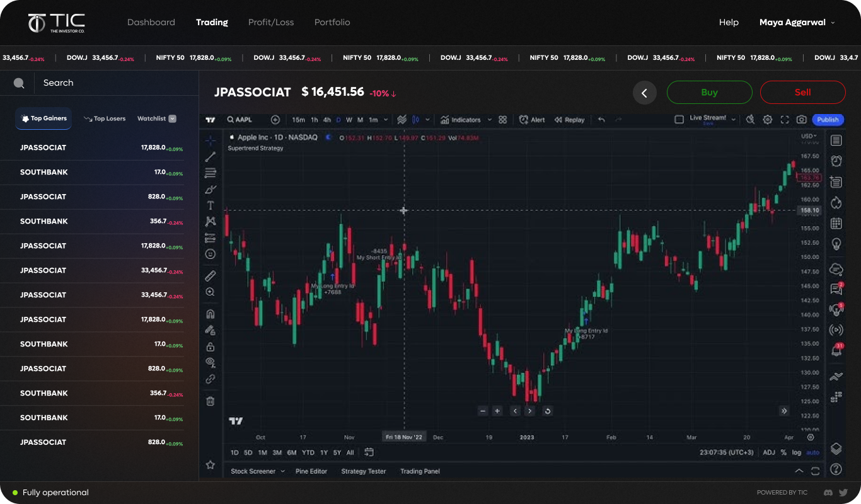The width and height of the screenshot is (861, 504).
Task: Go to the Portfolio nav item
Action: click(x=332, y=22)
